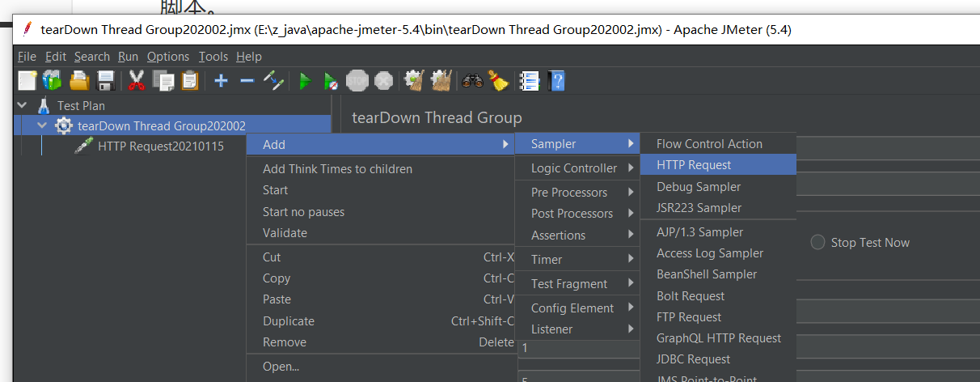This screenshot has height=382, width=980.
Task: Open the Run menu
Action: (x=128, y=56)
